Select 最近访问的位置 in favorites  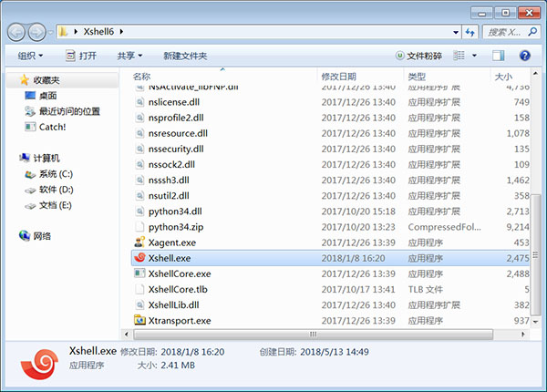(69, 111)
